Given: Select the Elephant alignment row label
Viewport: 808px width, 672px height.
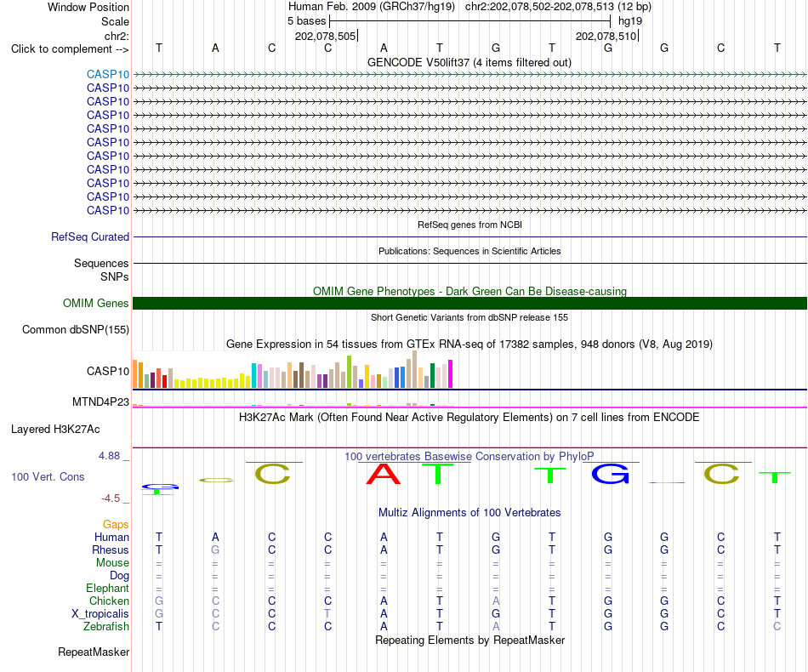Looking at the screenshot, I should 107,589.
